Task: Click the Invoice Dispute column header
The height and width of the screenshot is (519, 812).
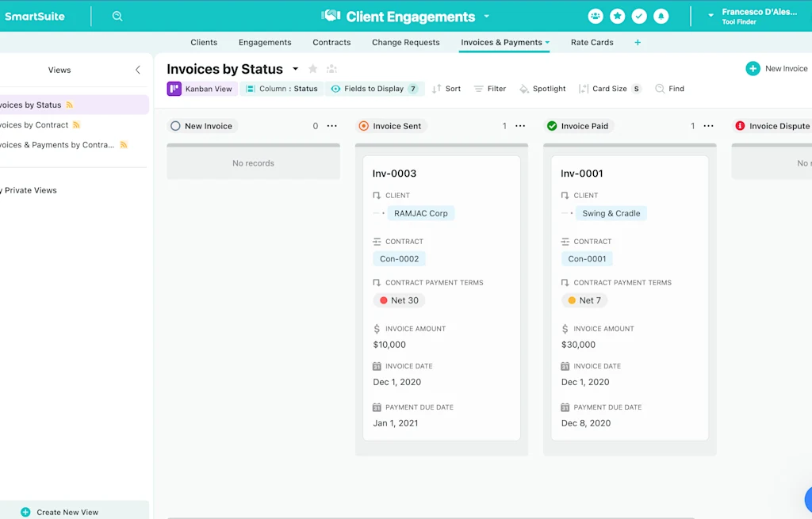Action: 772,126
